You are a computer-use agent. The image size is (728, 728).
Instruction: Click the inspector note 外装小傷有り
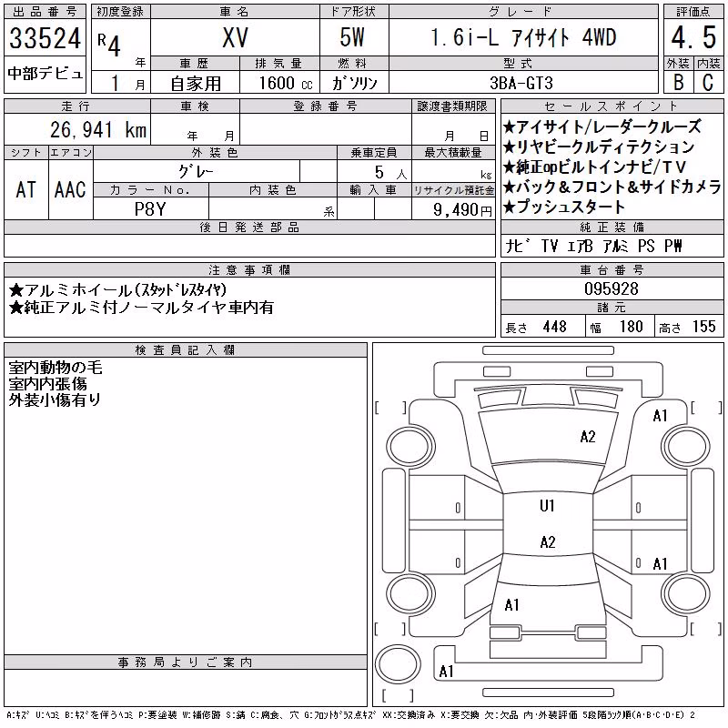click(x=55, y=399)
